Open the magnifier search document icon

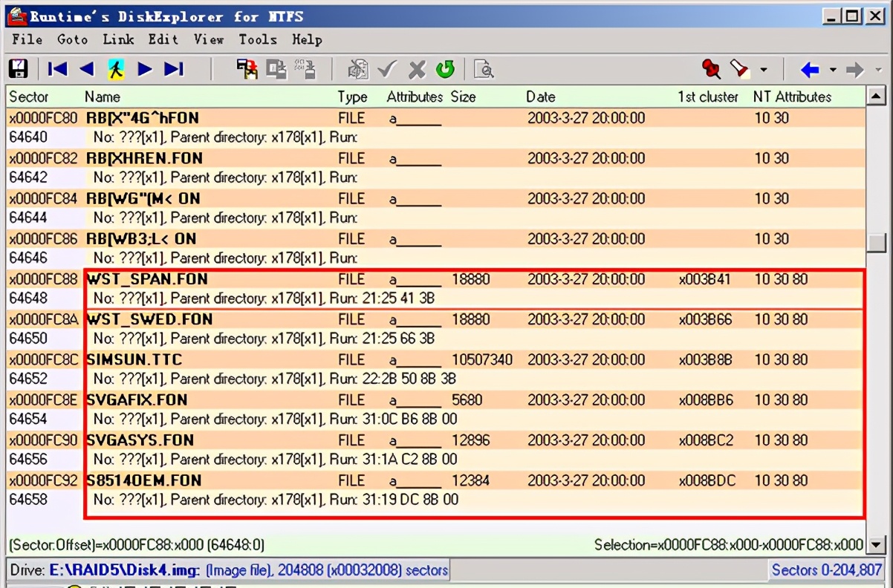pos(484,69)
